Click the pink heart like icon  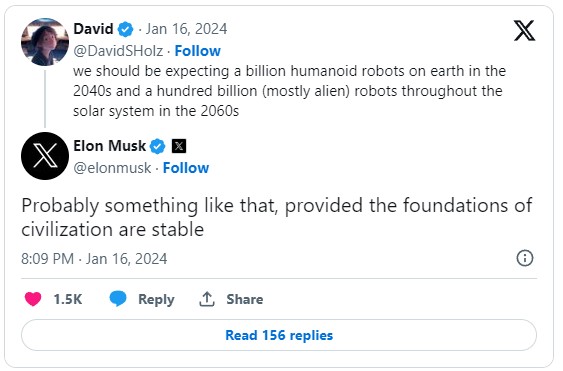[x=33, y=299]
